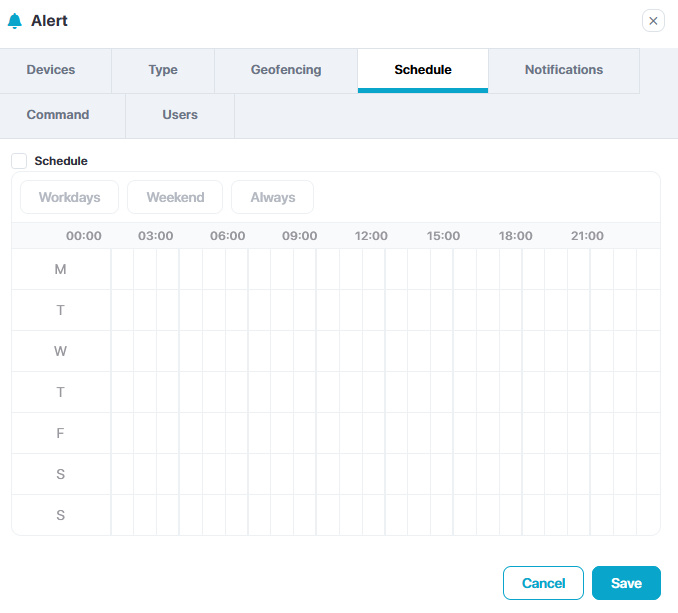This screenshot has width=678, height=613.
Task: Close the Alert dialog with X
Action: [x=653, y=21]
